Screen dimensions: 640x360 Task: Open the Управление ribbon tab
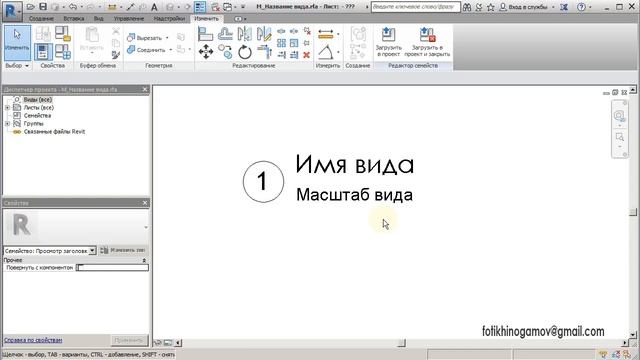click(129, 18)
